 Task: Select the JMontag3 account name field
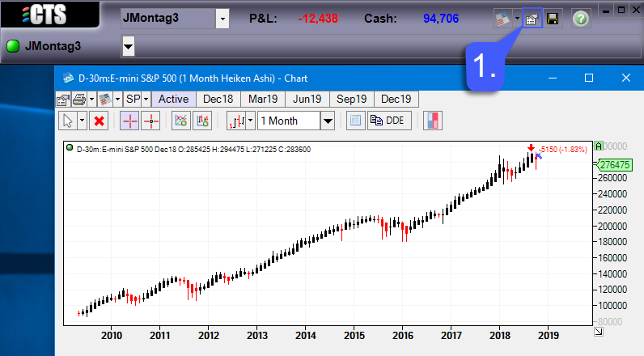[x=168, y=19]
